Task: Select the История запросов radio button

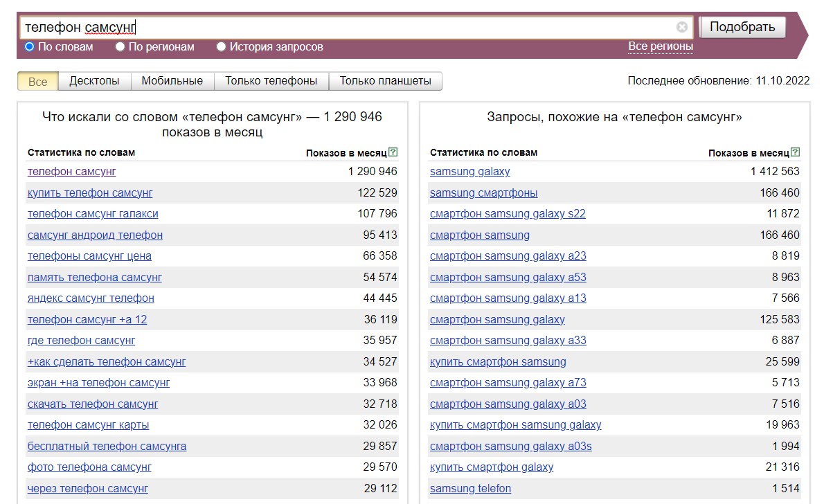Action: click(222, 47)
